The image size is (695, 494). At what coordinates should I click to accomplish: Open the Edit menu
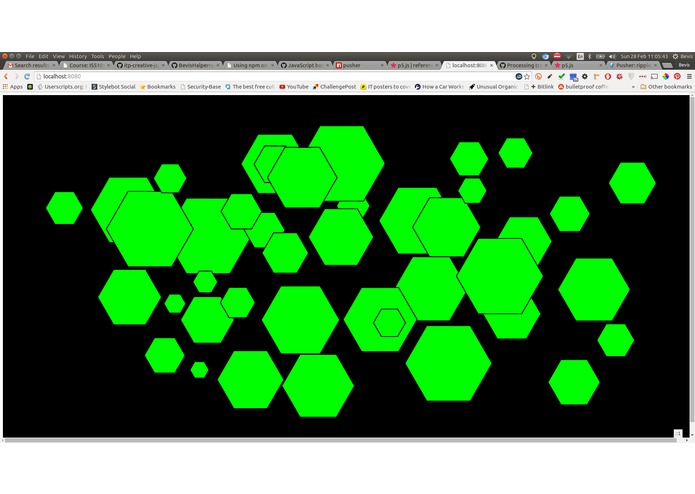pos(43,56)
